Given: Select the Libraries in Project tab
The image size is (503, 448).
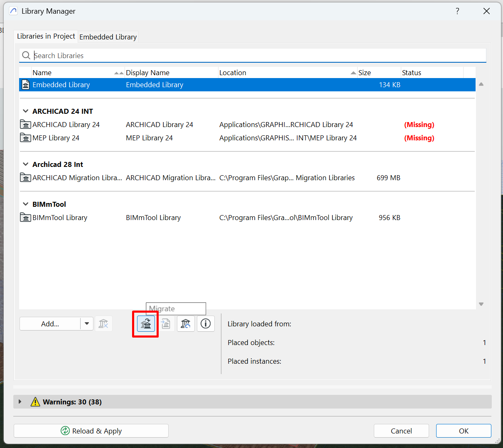Looking at the screenshot, I should point(46,37).
